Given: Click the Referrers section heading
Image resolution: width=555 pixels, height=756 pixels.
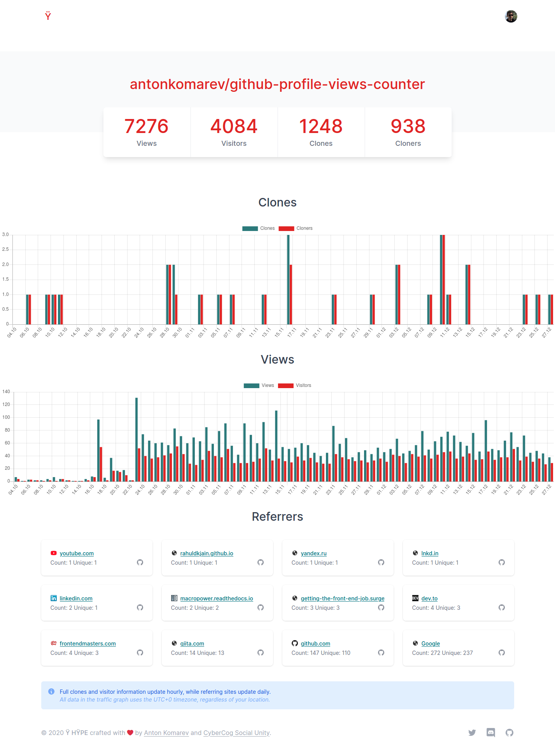Looking at the screenshot, I should [277, 516].
